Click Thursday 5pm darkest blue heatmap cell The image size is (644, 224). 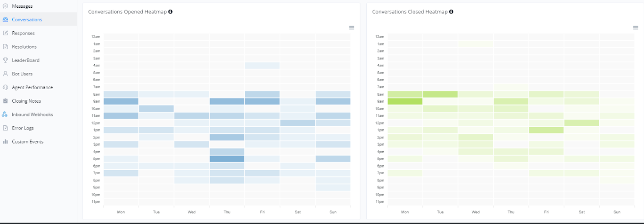pos(227,159)
